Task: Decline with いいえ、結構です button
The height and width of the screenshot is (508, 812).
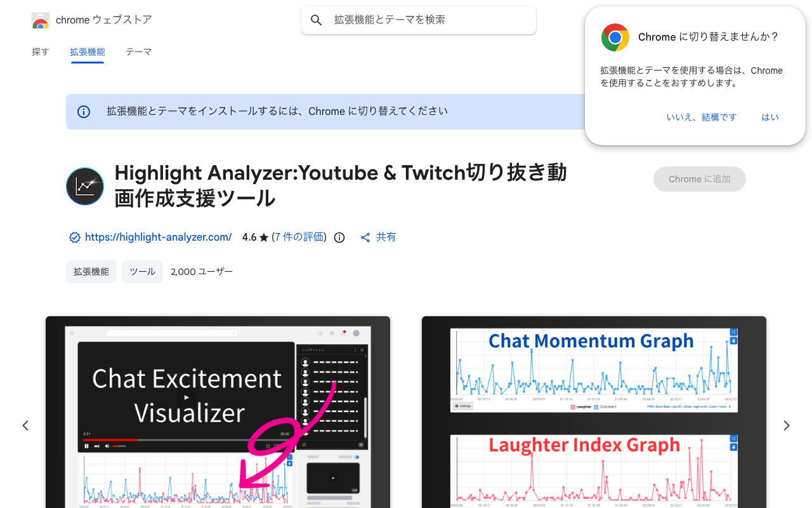Action: click(x=702, y=117)
